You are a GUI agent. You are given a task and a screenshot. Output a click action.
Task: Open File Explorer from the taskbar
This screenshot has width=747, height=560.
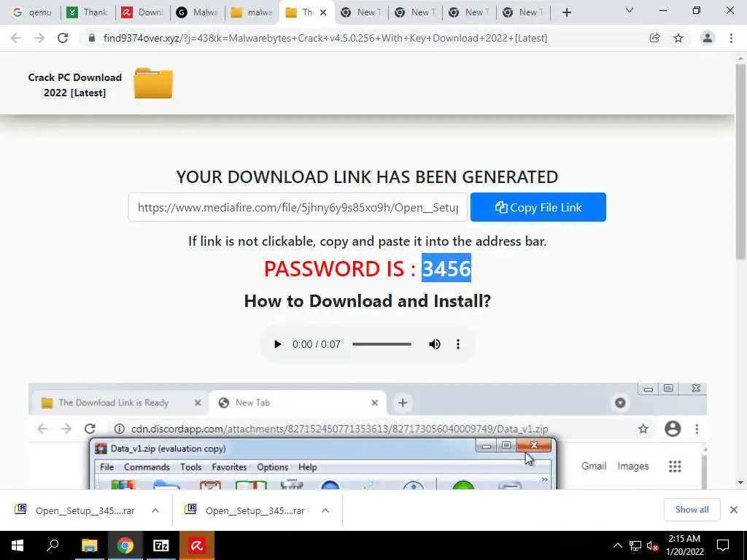coord(89,545)
